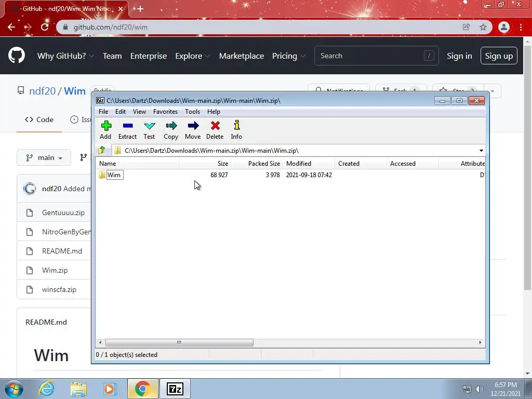The image size is (532, 399).
Task: Click the 7-Zip scrollbar right arrow
Action: (x=480, y=343)
